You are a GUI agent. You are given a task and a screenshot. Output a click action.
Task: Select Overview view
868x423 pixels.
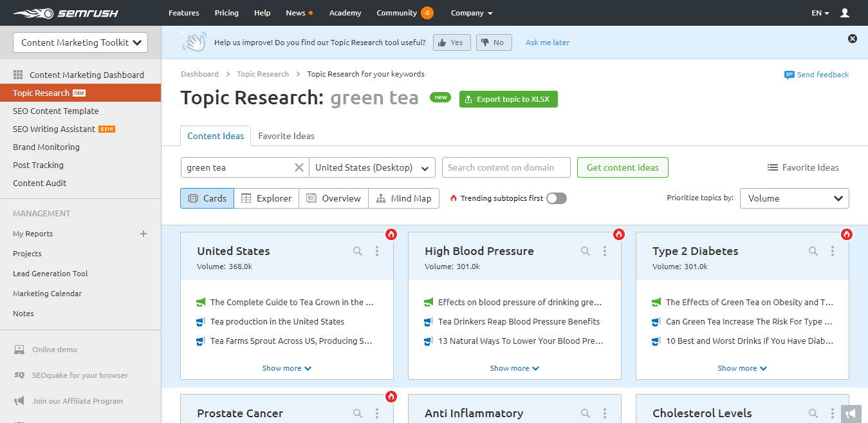click(x=333, y=198)
